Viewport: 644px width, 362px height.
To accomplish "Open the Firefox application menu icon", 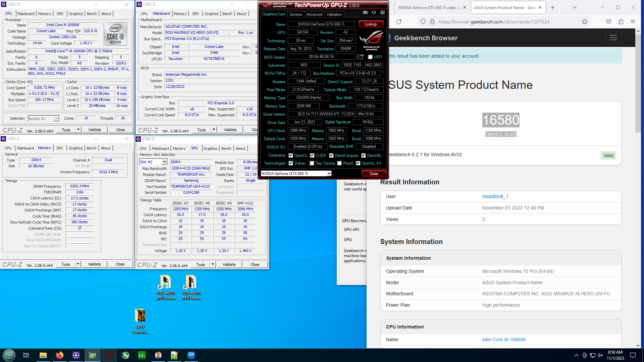I will coord(633,22).
